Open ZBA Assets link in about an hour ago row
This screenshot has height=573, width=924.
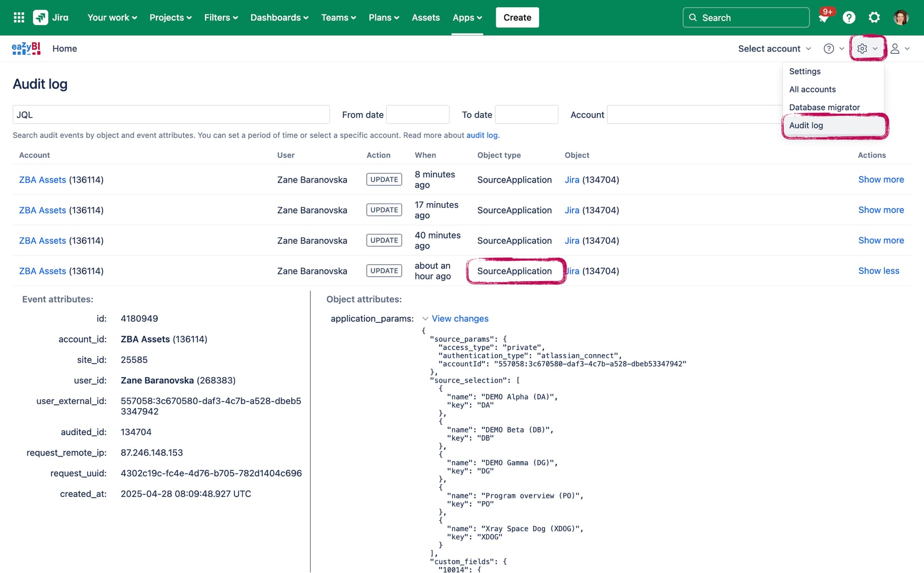42,271
